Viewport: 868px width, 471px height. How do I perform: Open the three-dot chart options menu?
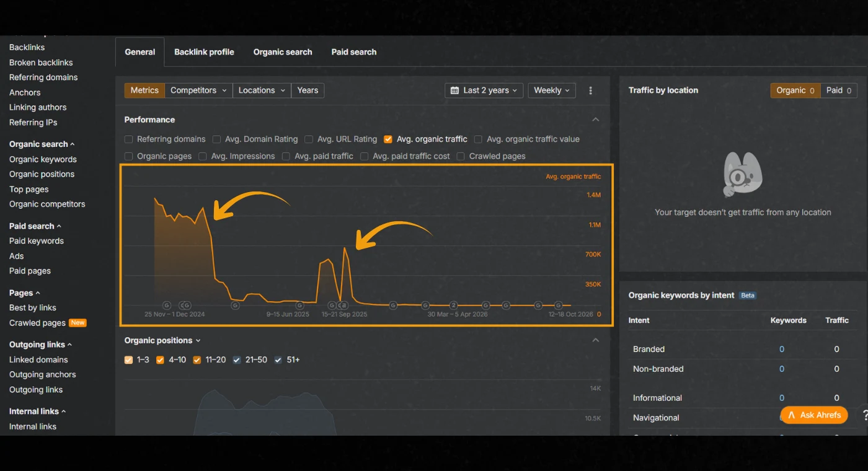[590, 90]
